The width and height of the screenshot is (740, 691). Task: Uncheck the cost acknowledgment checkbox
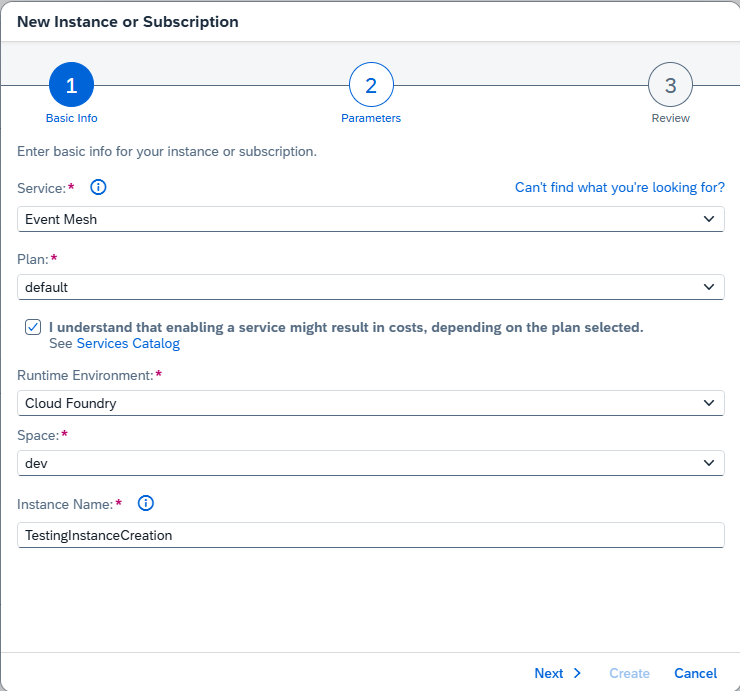(x=34, y=327)
